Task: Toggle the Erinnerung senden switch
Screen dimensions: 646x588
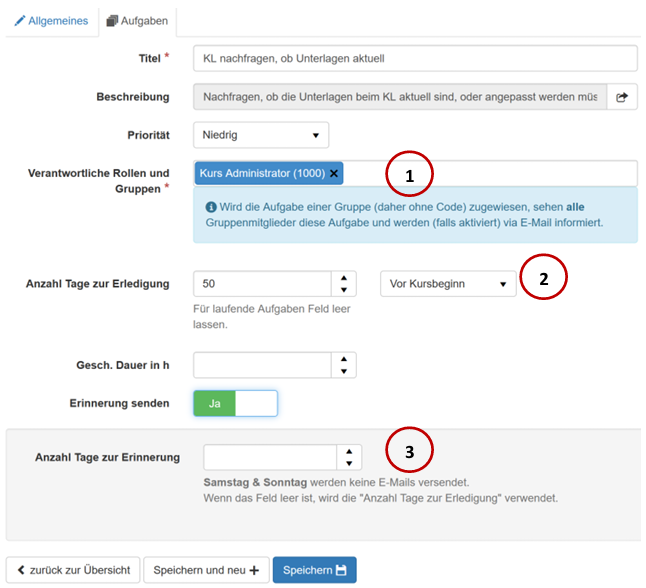Action: [x=235, y=403]
